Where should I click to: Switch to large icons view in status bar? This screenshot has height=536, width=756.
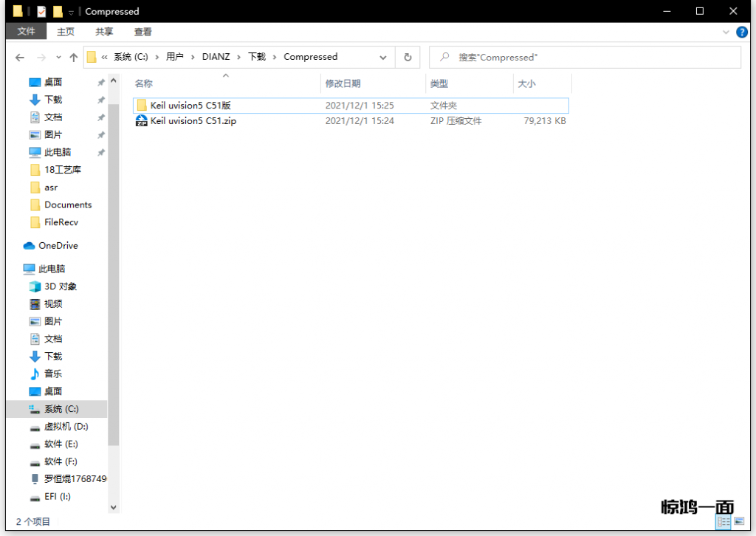(739, 522)
